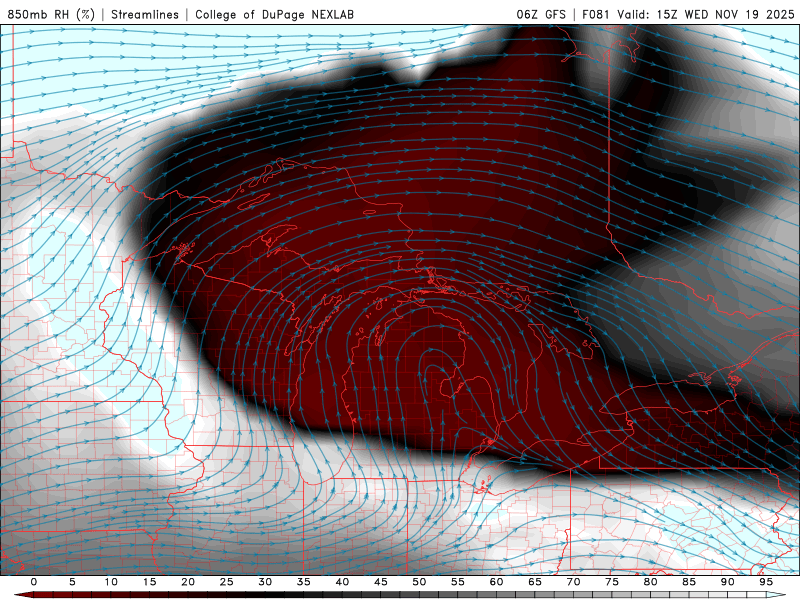This screenshot has width=800, height=600.
Task: Click the '40' value on the RH scale
Action: (342, 582)
